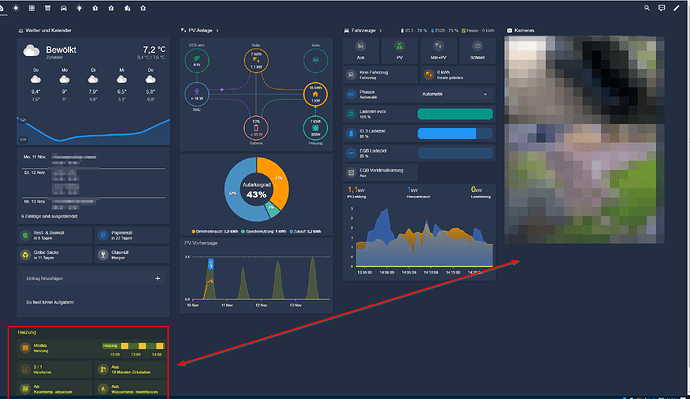Toggle EQB Vorklimatisierung switch tile

point(380,172)
